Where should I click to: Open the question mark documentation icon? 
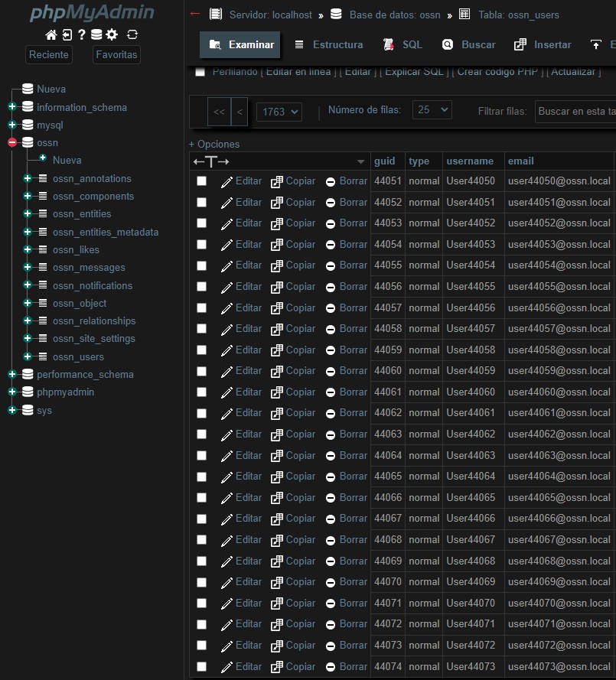pyautogui.click(x=81, y=34)
